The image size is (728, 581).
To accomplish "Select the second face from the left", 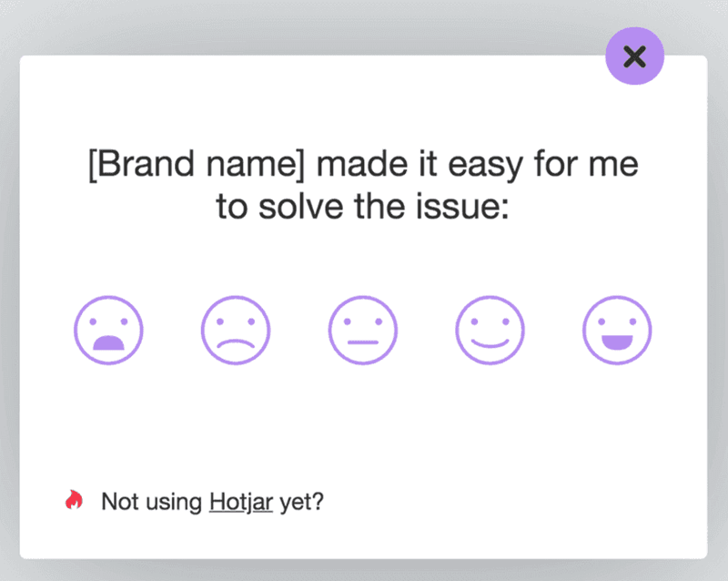I will coord(236,330).
